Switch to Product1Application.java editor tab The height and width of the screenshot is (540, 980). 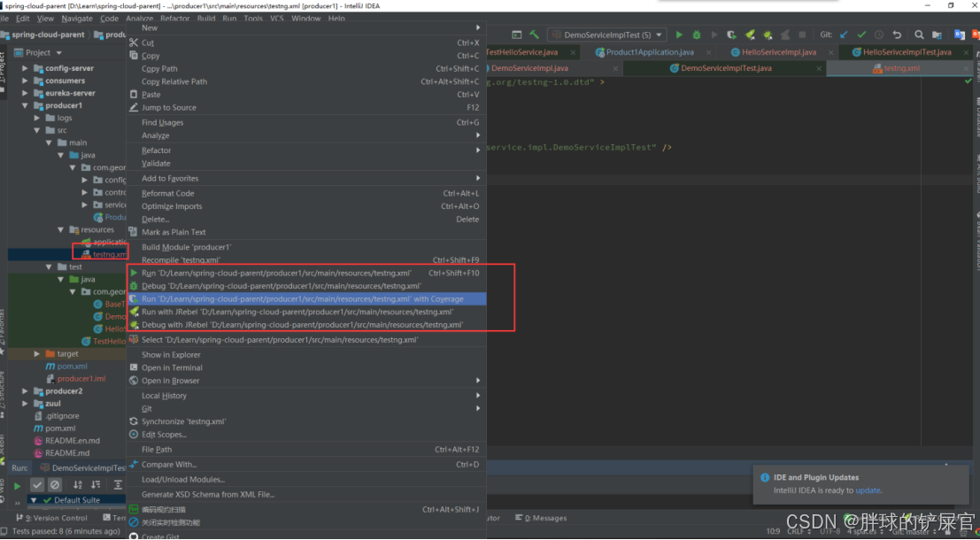click(x=650, y=52)
